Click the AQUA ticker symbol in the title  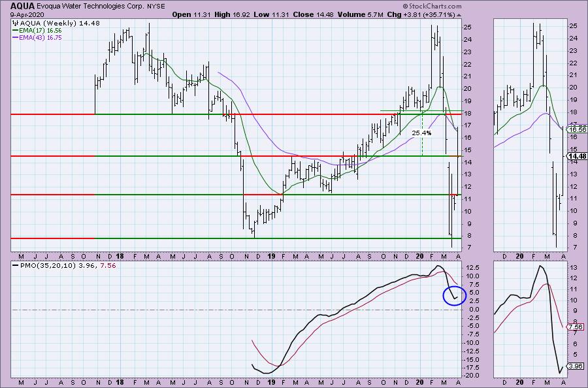tap(22, 6)
